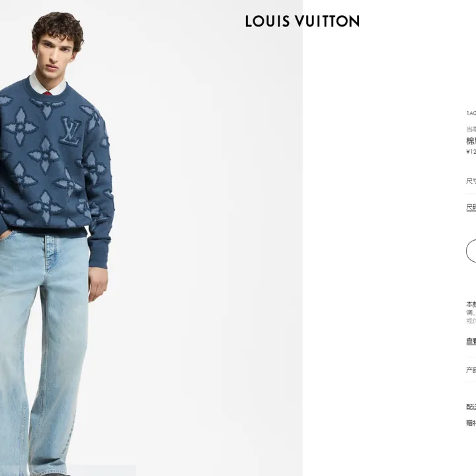The height and width of the screenshot is (476, 476).
Task: Open the underlined 查看 link
Action: [471, 341]
